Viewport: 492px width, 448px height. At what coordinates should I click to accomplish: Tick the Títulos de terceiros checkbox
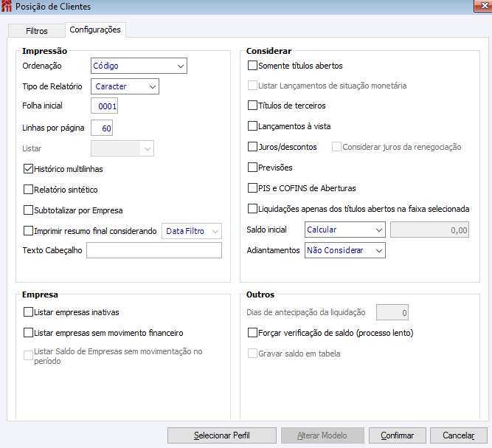coord(253,106)
